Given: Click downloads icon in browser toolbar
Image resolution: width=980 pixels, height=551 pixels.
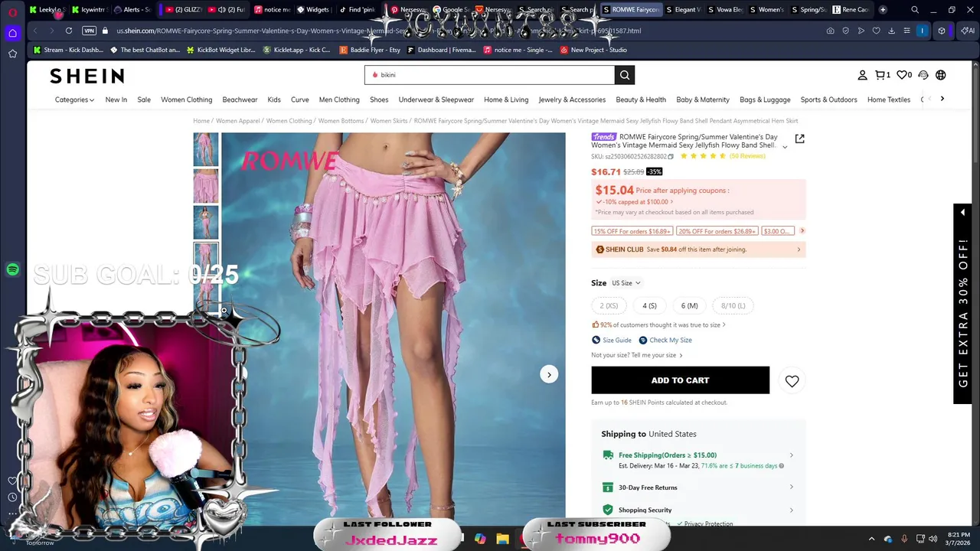Looking at the screenshot, I should pos(891,31).
